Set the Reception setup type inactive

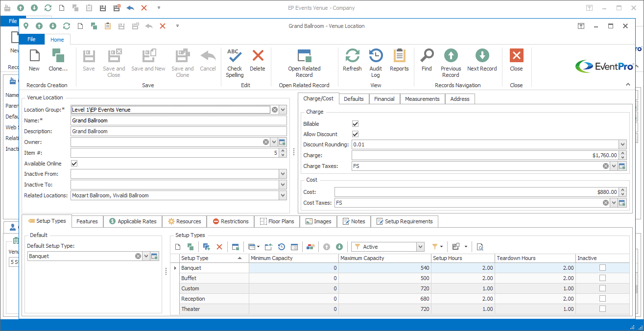[602, 299]
